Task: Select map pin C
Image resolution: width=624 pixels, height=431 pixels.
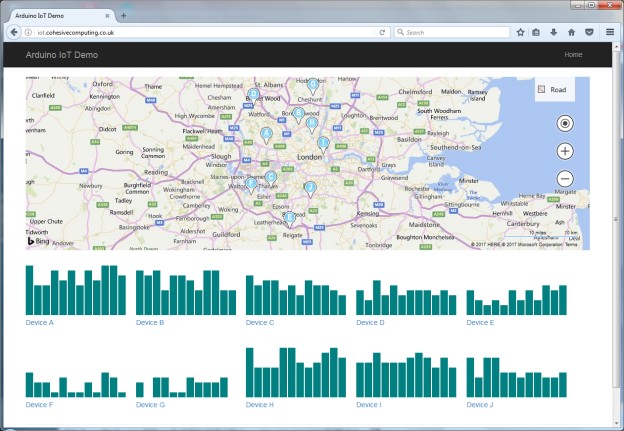Action: click(x=271, y=179)
